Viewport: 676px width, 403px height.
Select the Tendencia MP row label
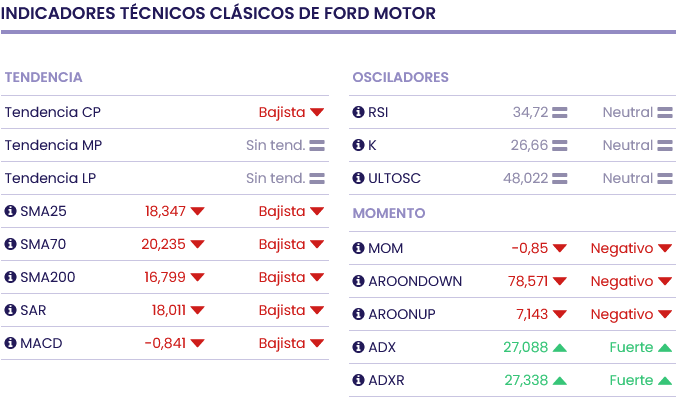pyautogui.click(x=53, y=145)
